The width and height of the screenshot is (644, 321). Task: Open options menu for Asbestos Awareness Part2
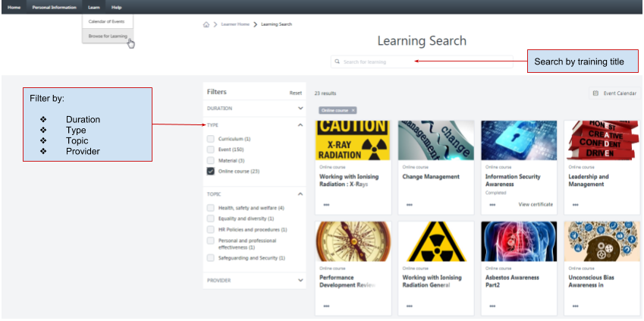click(x=492, y=306)
